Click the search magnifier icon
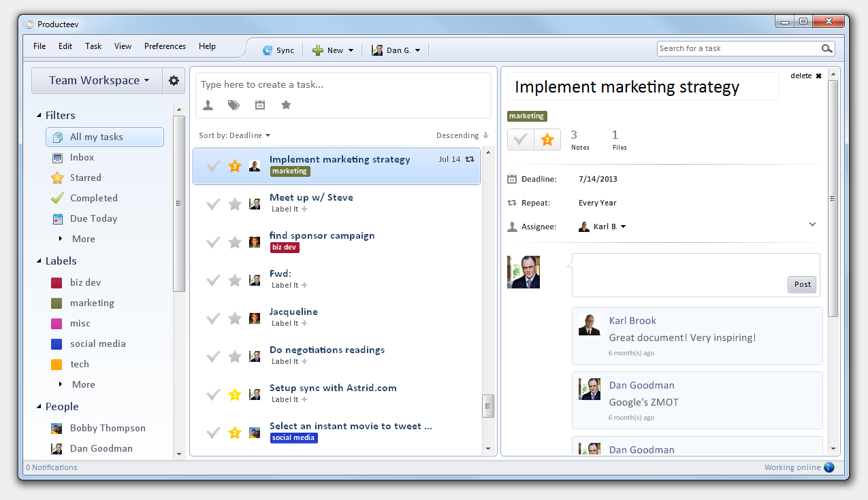This screenshot has height=500, width=868. 826,48
